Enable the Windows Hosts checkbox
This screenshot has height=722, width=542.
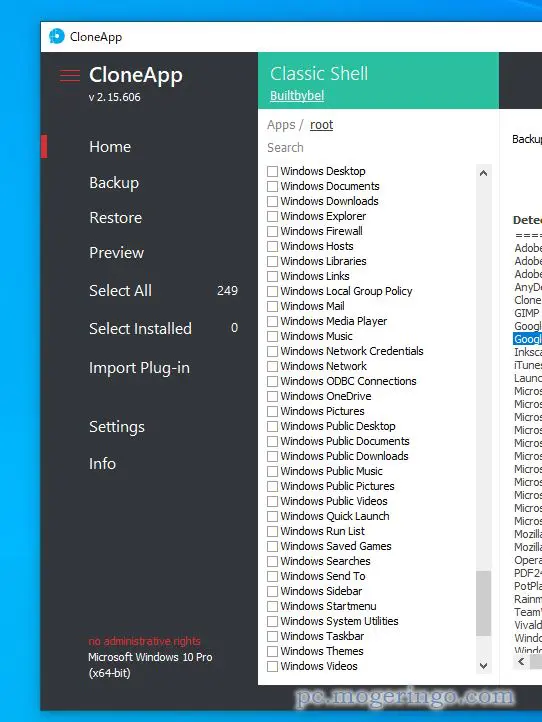(273, 246)
